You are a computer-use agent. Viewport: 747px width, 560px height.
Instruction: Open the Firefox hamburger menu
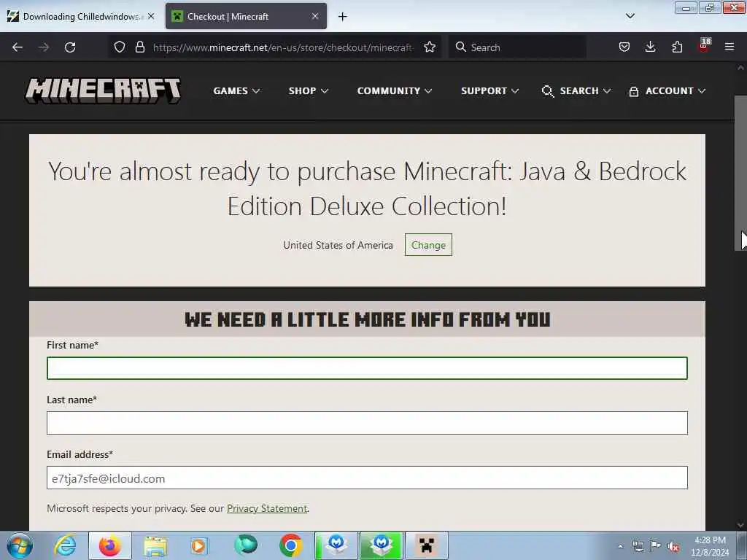[x=729, y=47]
